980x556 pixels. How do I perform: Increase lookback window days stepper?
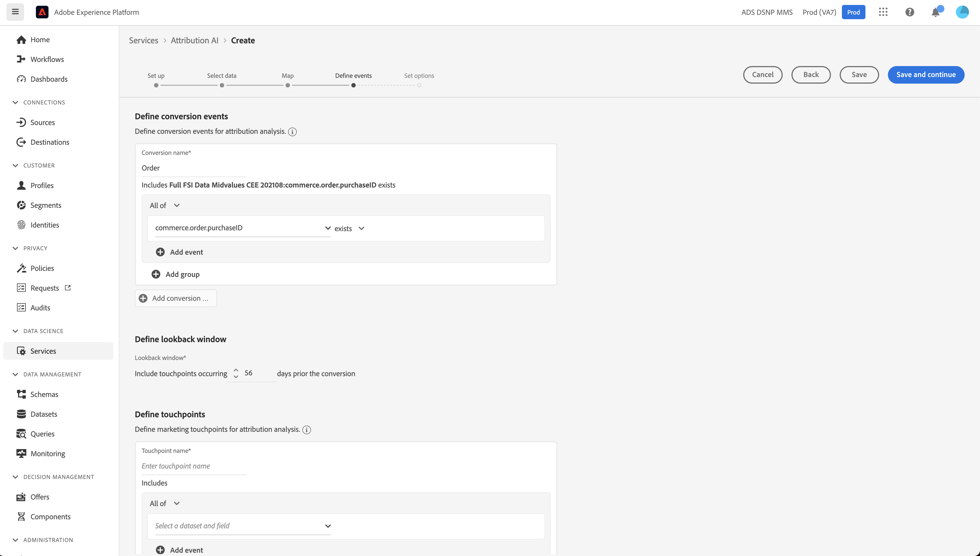coord(236,370)
